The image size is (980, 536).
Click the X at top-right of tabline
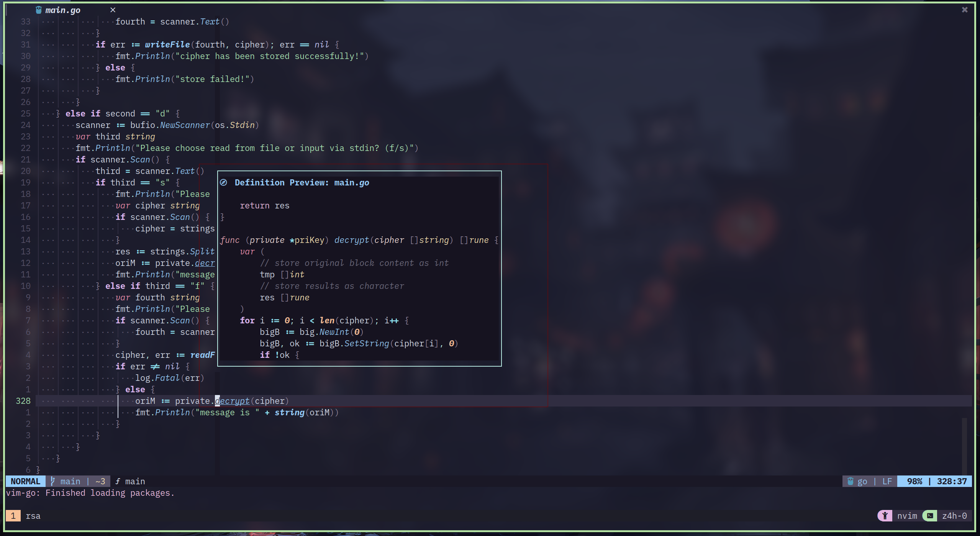(x=965, y=10)
